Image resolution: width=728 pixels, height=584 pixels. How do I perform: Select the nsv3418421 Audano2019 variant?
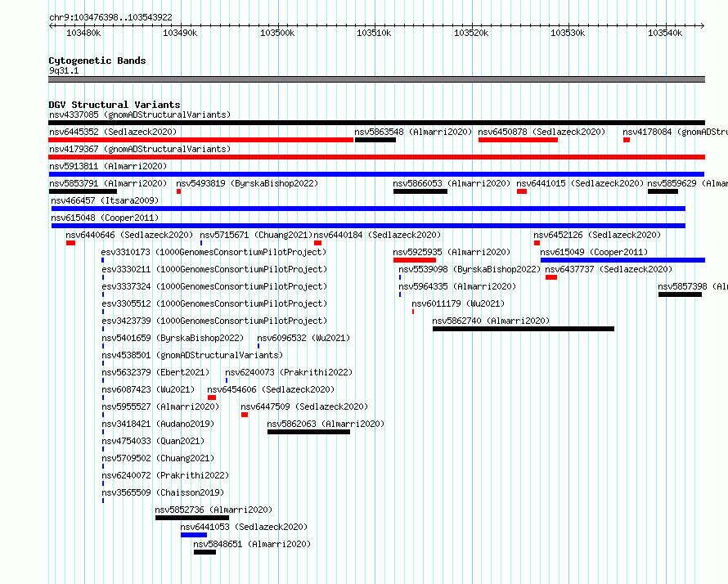coord(102,432)
